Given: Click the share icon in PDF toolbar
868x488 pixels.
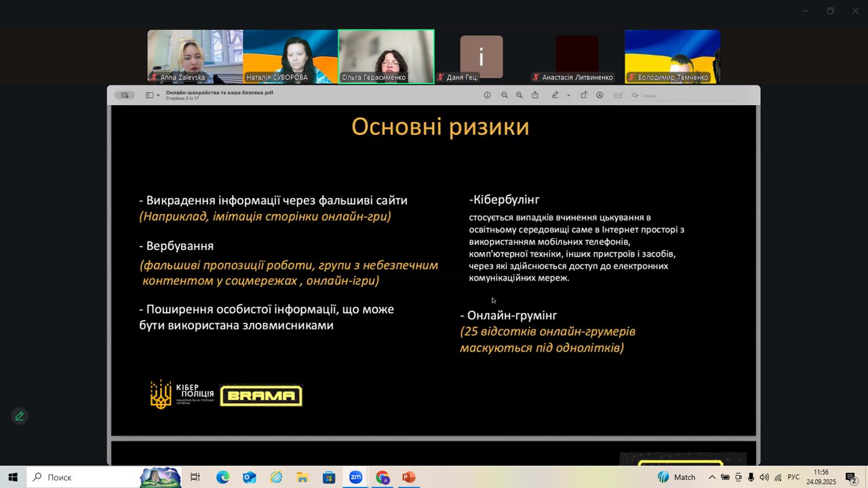Looking at the screenshot, I should pyautogui.click(x=535, y=96).
